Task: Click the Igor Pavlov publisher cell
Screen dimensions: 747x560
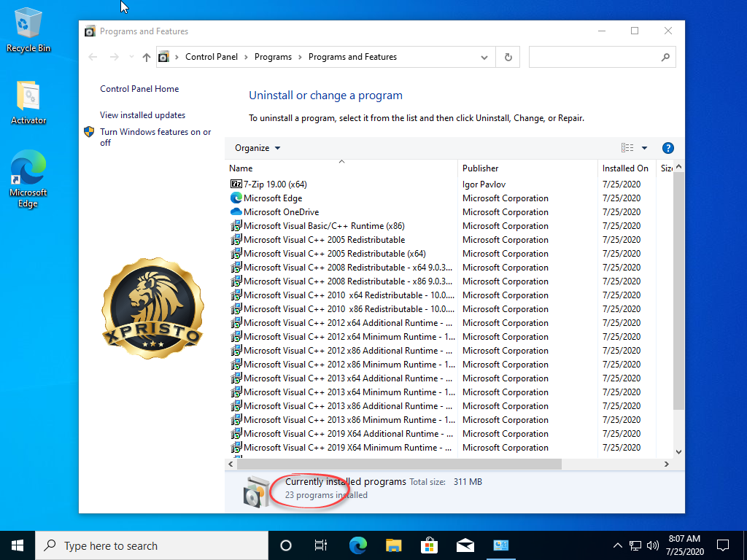Action: point(484,184)
